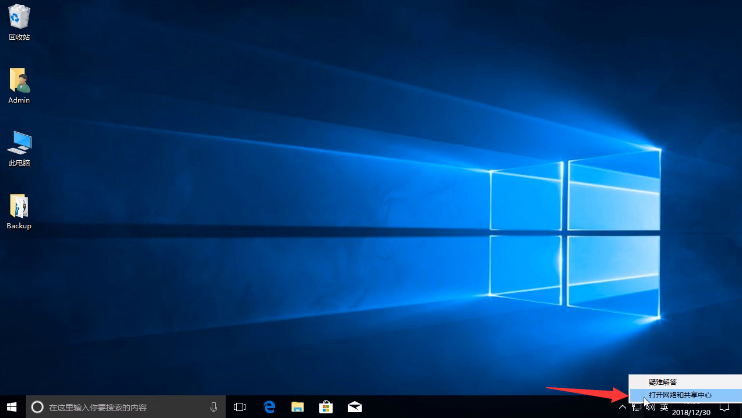The width and height of the screenshot is (742, 418).
Task: Open the Mail app from taskbar
Action: (354, 407)
